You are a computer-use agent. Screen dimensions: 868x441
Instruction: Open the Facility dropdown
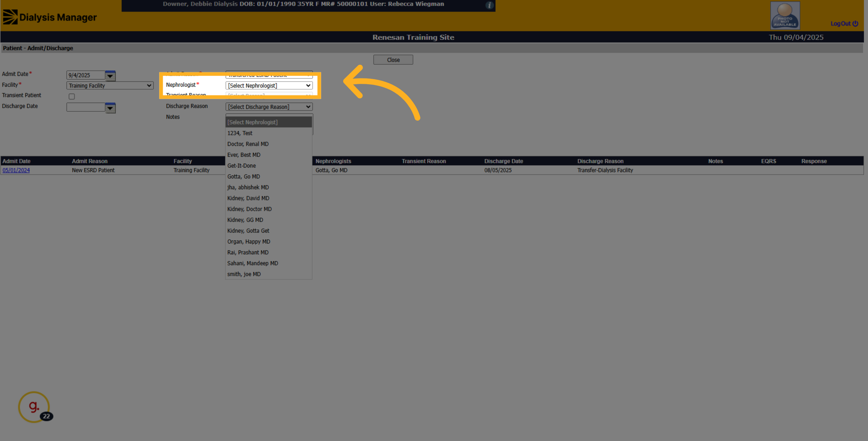(x=110, y=86)
